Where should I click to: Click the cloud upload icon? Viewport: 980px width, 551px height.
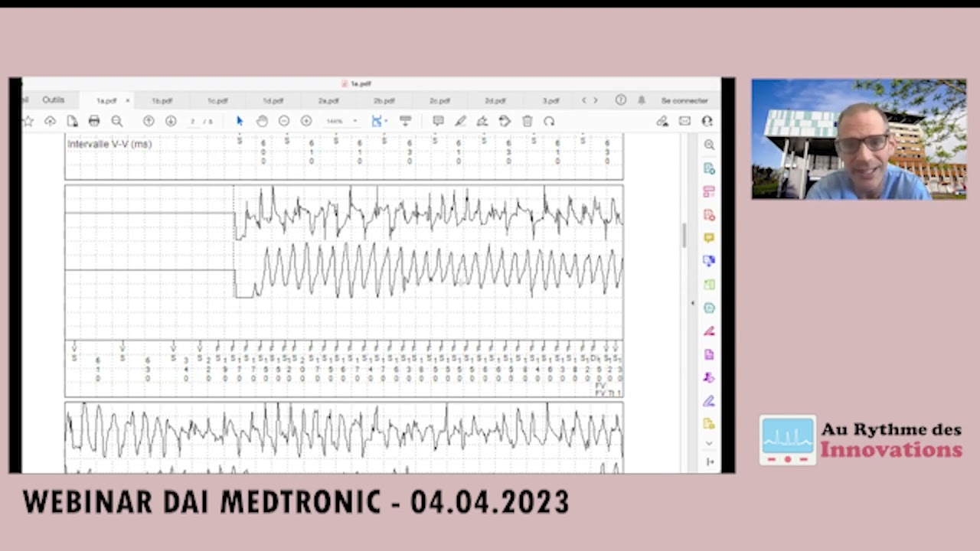point(51,121)
